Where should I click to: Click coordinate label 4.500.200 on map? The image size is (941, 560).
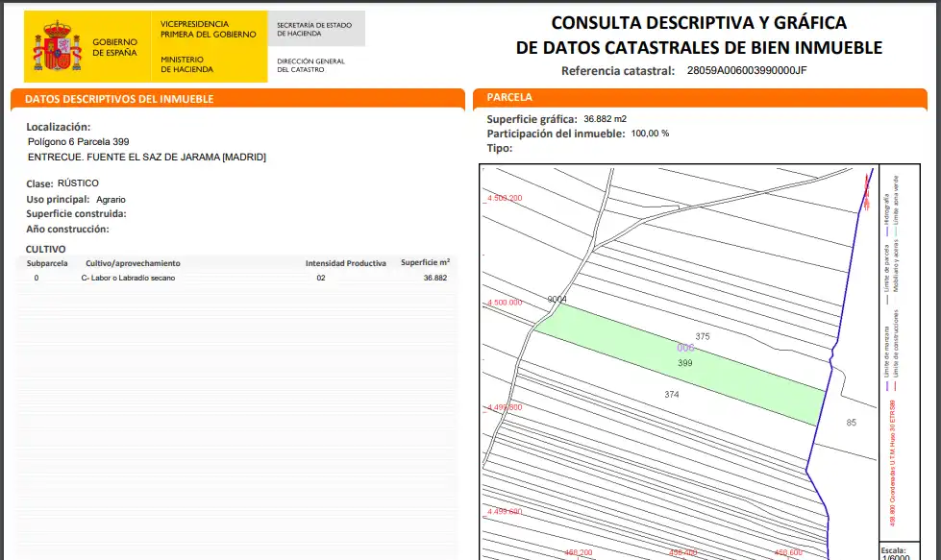[x=505, y=198]
